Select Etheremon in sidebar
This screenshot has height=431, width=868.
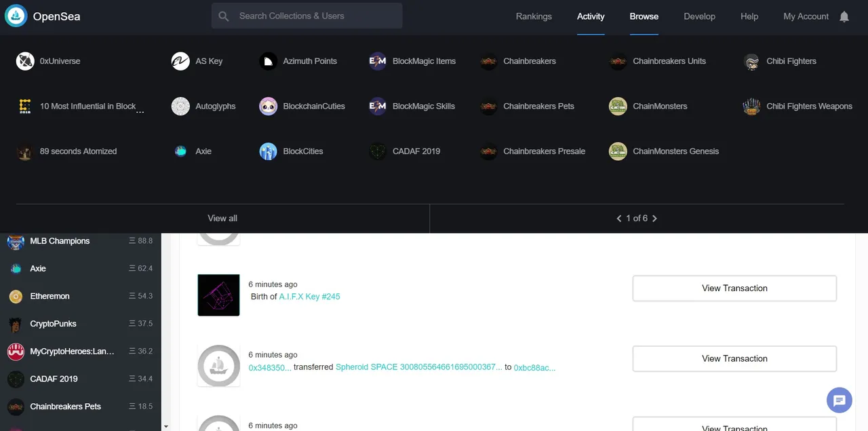80,296
